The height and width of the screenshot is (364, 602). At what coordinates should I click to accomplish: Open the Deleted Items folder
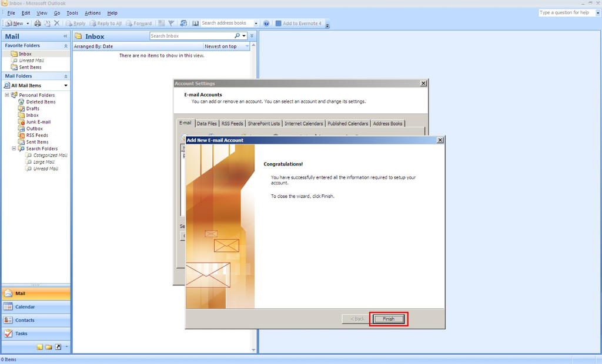coord(41,102)
